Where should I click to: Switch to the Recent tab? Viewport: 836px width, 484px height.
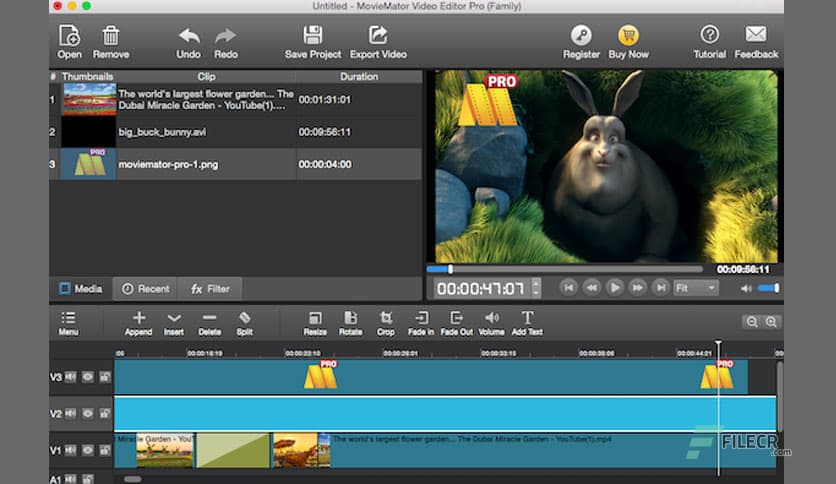click(x=146, y=289)
